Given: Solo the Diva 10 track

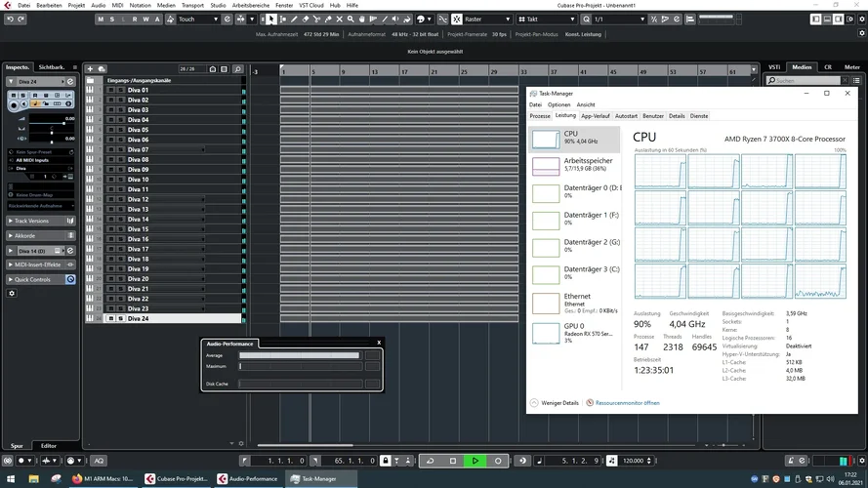Looking at the screenshot, I should 119,180.
